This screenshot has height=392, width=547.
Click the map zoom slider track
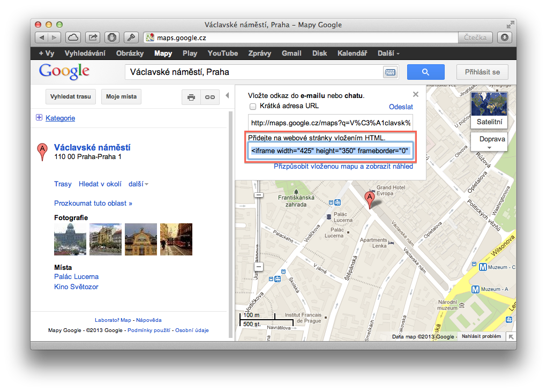pyautogui.click(x=258, y=230)
